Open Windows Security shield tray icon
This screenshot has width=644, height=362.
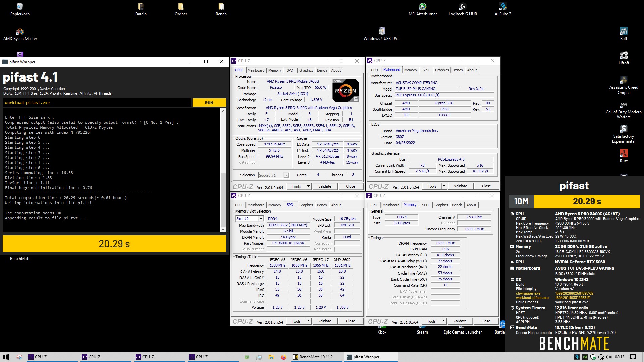tap(593, 357)
